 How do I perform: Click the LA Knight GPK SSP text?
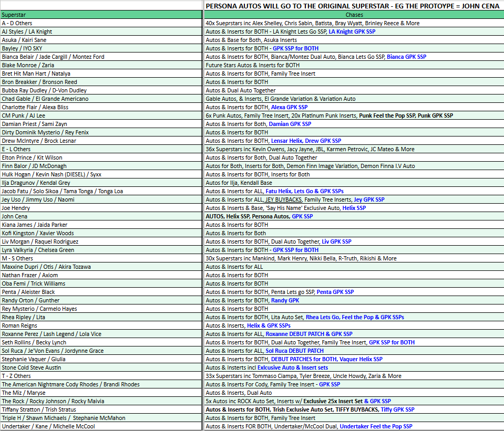tap(352, 31)
